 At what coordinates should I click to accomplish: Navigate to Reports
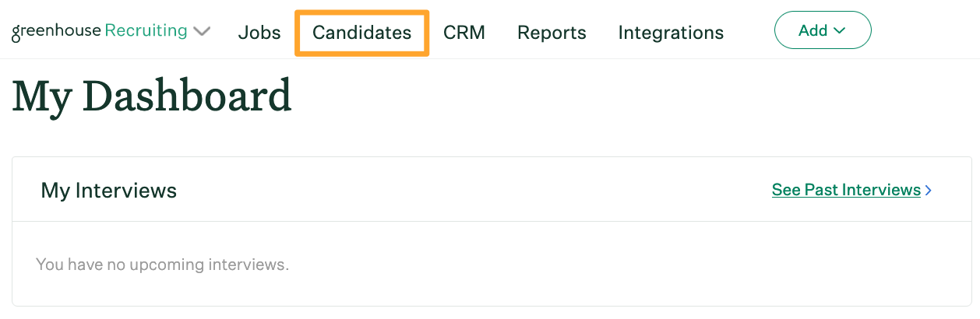552,33
